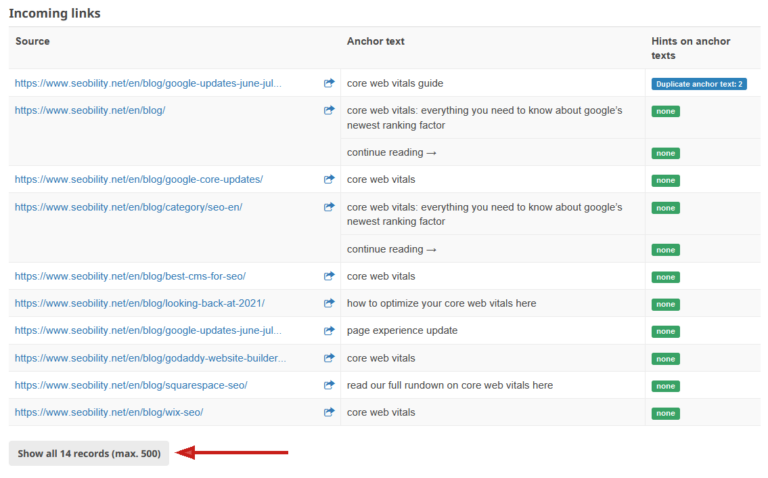Open the blog/category/seo-en/ source link

click(x=128, y=207)
